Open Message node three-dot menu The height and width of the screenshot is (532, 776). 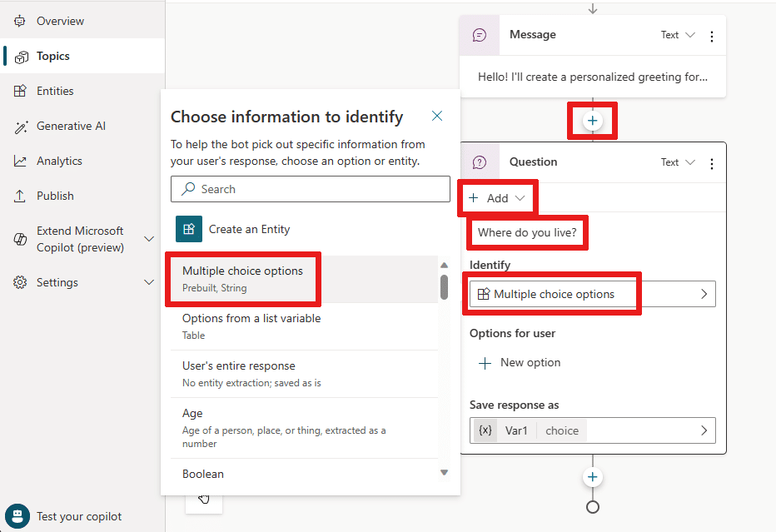tap(712, 36)
